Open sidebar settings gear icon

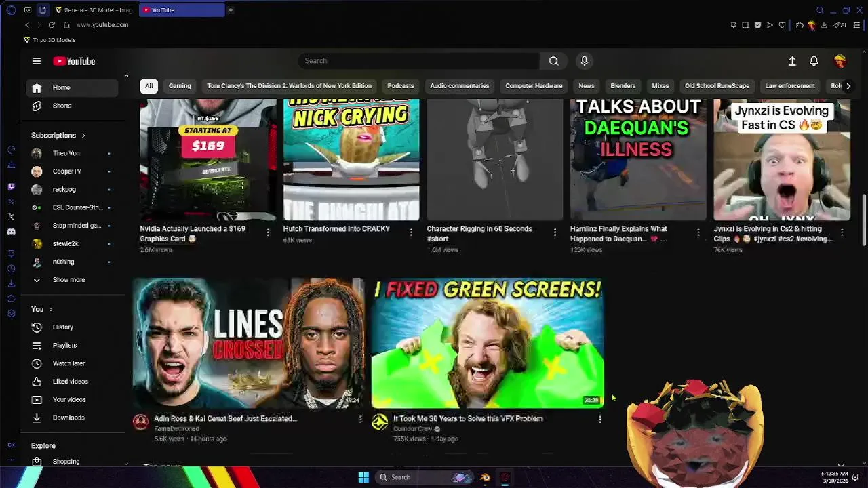11,313
